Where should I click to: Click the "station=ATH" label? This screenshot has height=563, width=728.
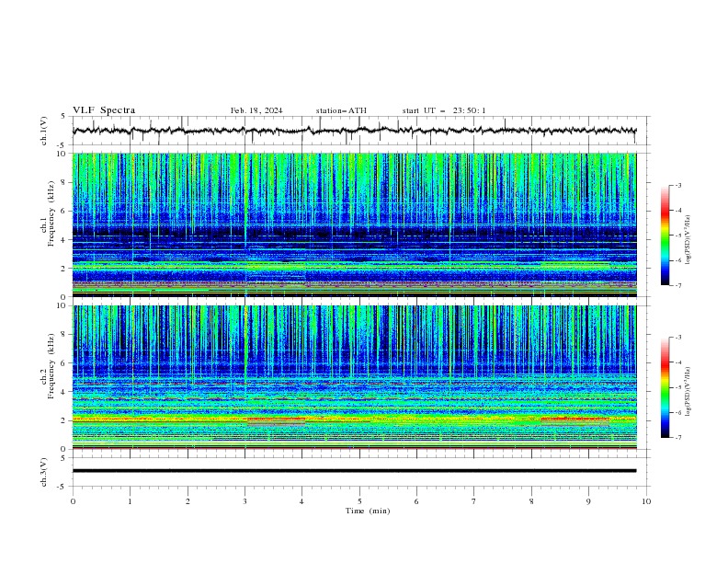pyautogui.click(x=341, y=110)
